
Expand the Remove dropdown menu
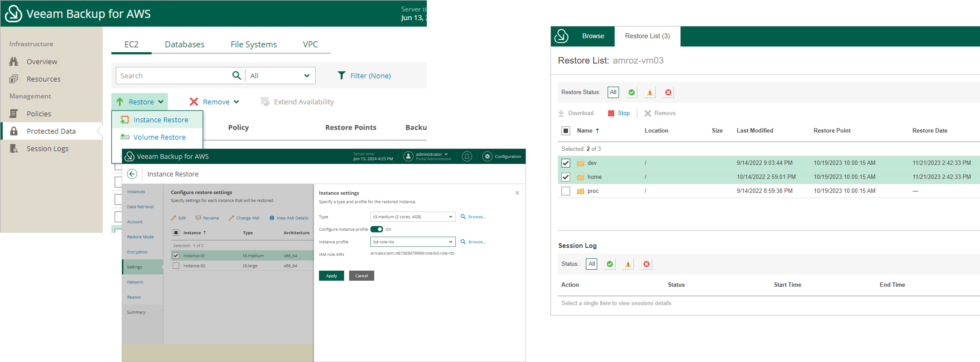click(214, 102)
